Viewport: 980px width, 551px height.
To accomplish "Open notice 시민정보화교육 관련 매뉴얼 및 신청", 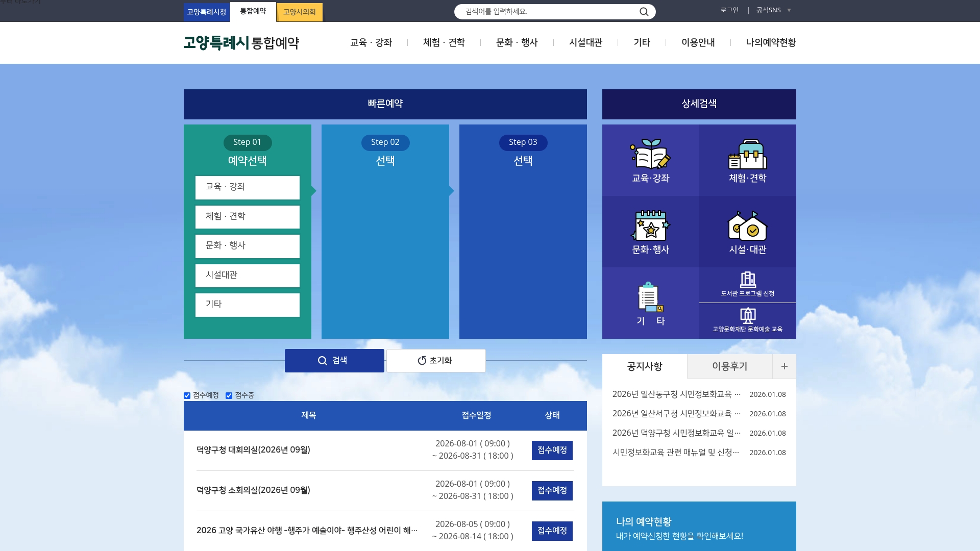I will click(676, 453).
